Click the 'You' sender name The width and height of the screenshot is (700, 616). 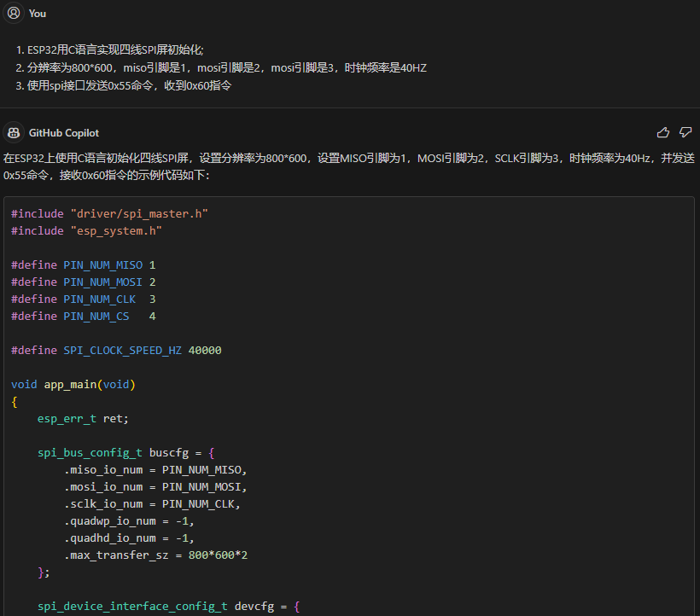pos(38,14)
